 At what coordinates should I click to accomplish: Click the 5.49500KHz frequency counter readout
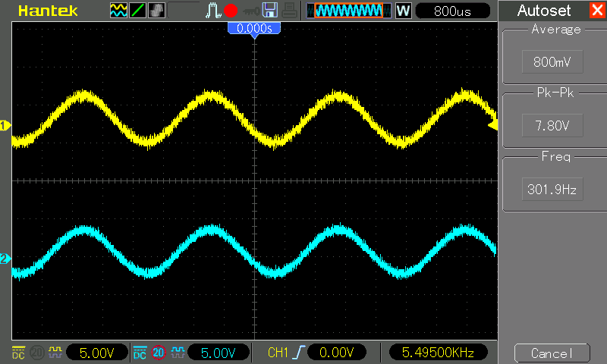[438, 353]
